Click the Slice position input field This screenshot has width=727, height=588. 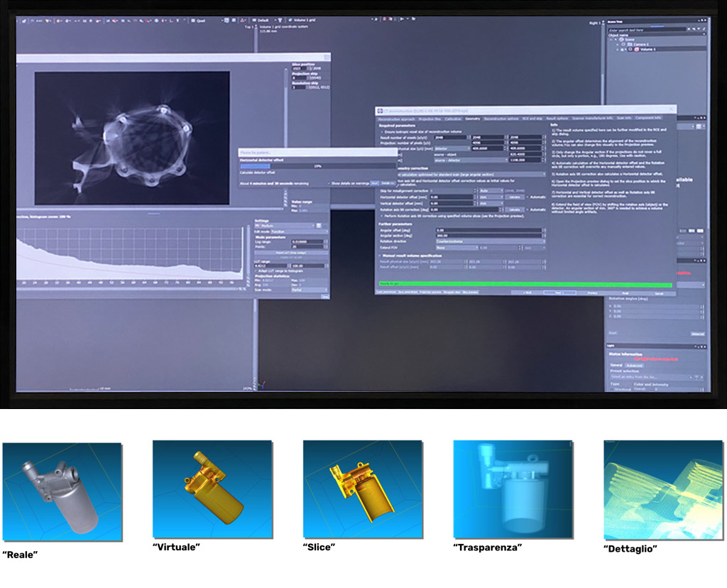click(x=299, y=68)
